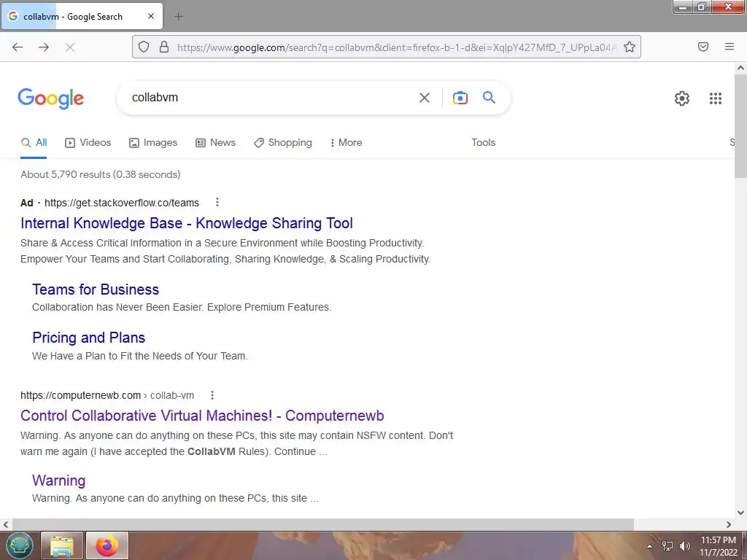Switch to the Images tab

pos(153,142)
